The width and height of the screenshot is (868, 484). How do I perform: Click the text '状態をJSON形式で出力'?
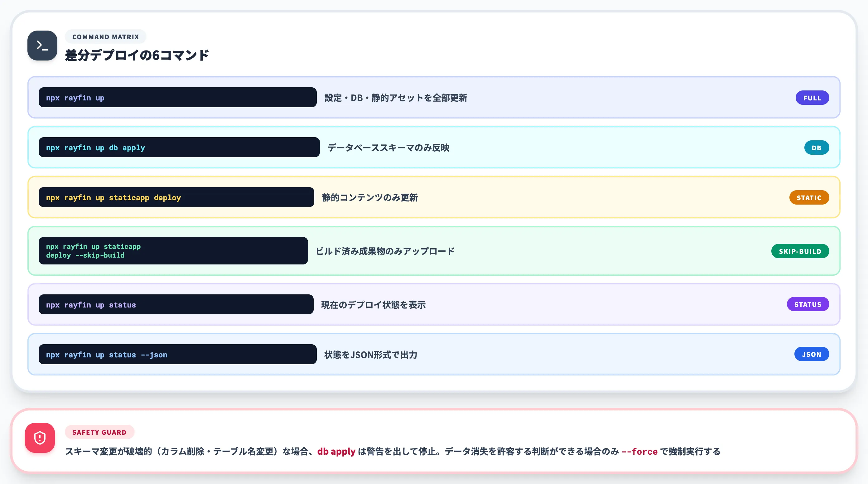(371, 355)
